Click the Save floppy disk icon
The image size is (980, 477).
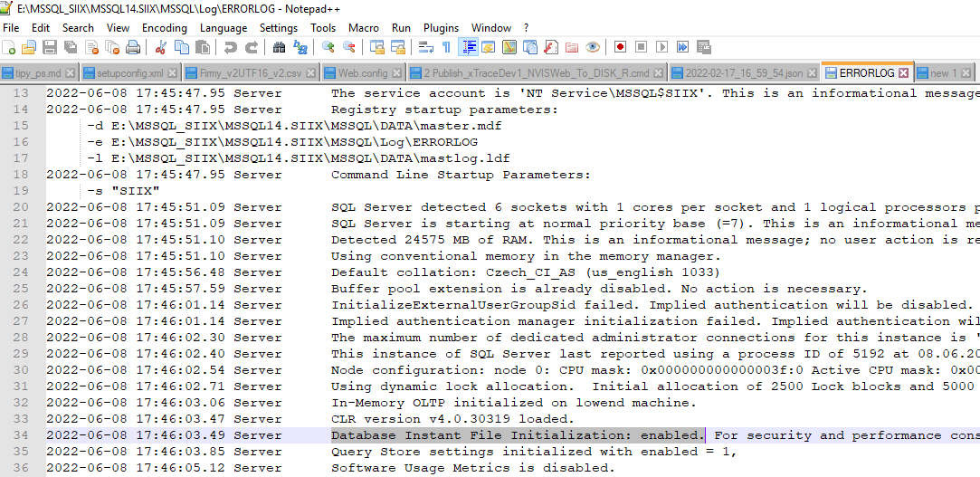point(50,47)
